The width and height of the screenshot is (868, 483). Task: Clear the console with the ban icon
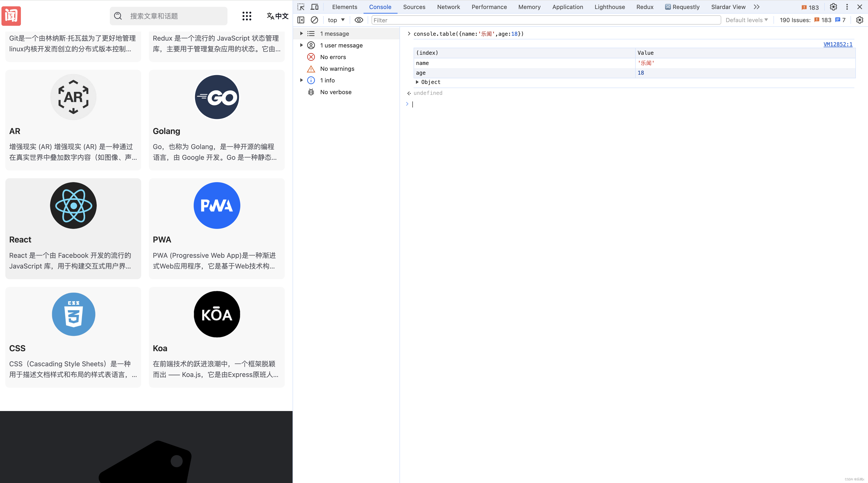pos(314,20)
